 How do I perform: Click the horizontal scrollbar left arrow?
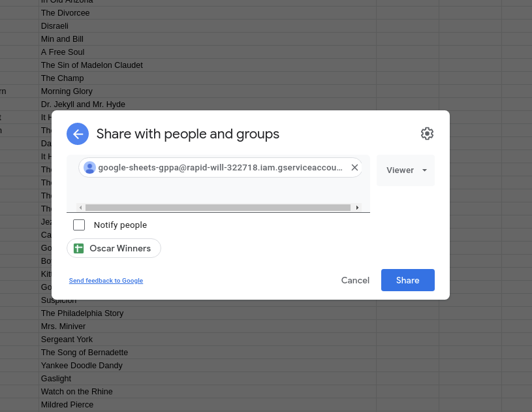tap(80, 208)
